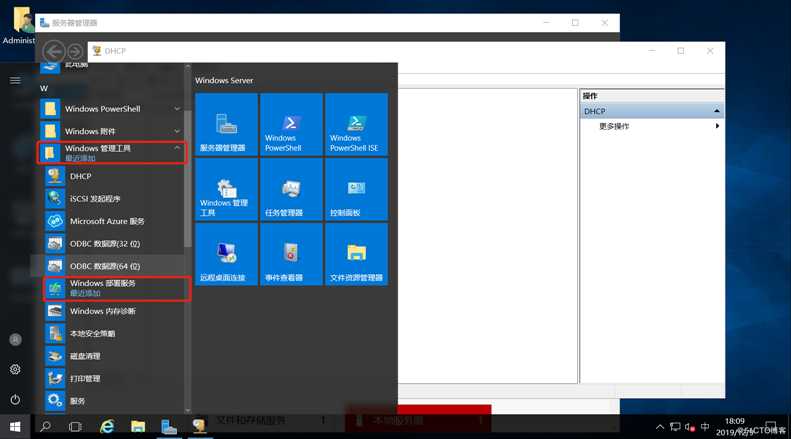Open the 控制面板 tile
791x439 pixels.
pos(356,190)
